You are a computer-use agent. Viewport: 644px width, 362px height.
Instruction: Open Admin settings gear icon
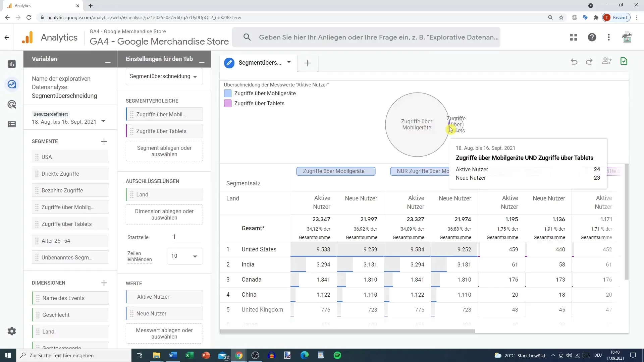[x=12, y=331]
